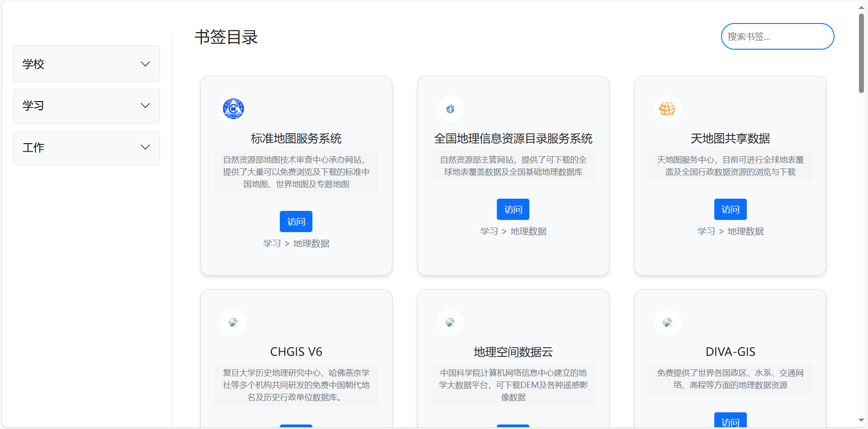
Task: Open the DIVA-GIS bookmark card
Action: (x=730, y=357)
